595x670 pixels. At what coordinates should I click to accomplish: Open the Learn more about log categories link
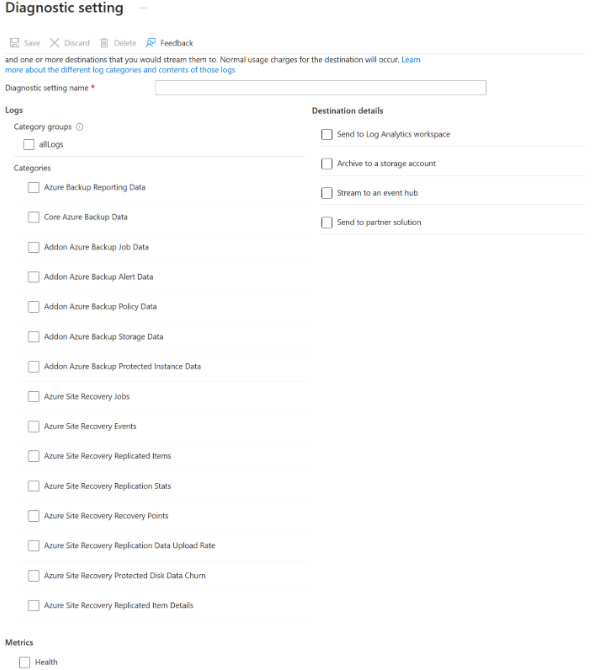120,70
